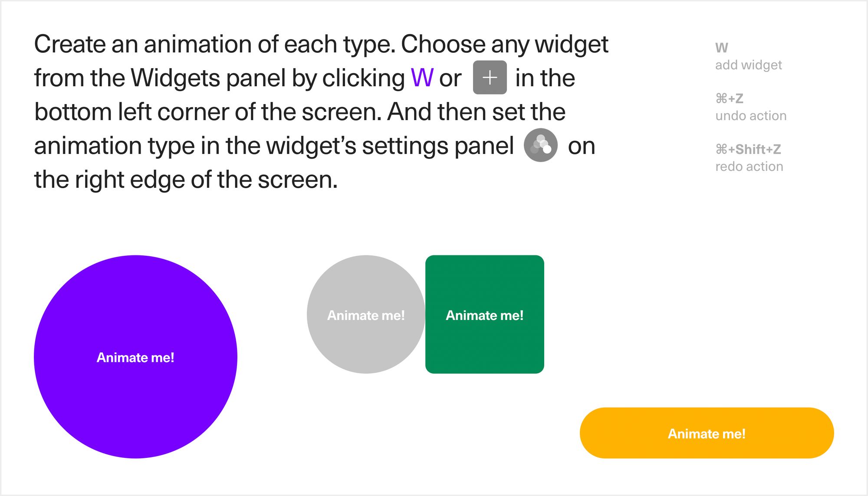Click the 'undo action' hint label
Image resolution: width=868 pixels, height=496 pixels.
click(751, 116)
